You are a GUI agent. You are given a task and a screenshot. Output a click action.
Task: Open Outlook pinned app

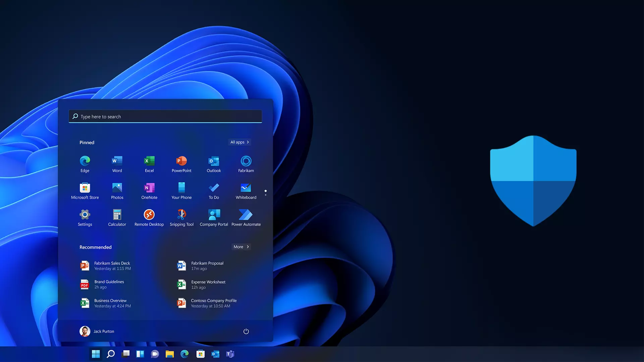(x=214, y=164)
